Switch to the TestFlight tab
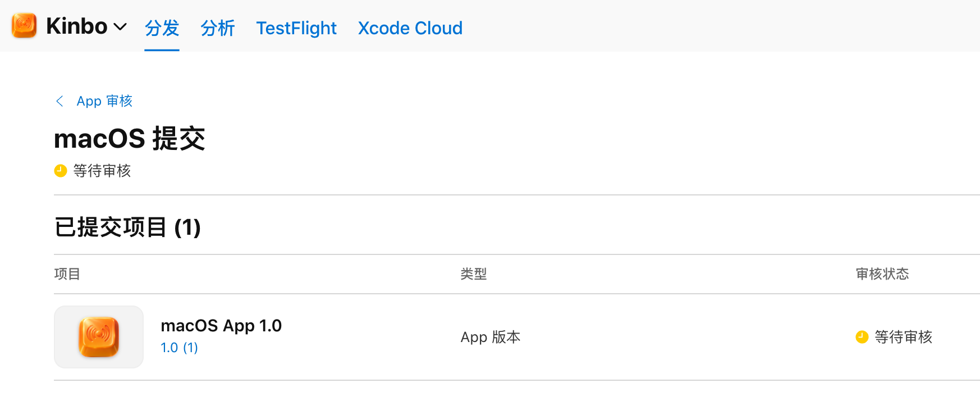The width and height of the screenshot is (980, 401). pos(296,28)
